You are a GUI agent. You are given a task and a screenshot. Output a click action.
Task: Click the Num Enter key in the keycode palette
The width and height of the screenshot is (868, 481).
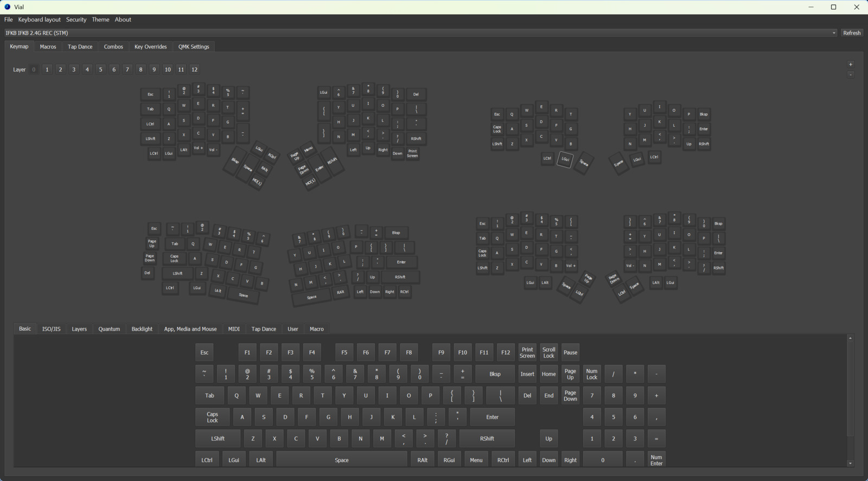(656, 460)
